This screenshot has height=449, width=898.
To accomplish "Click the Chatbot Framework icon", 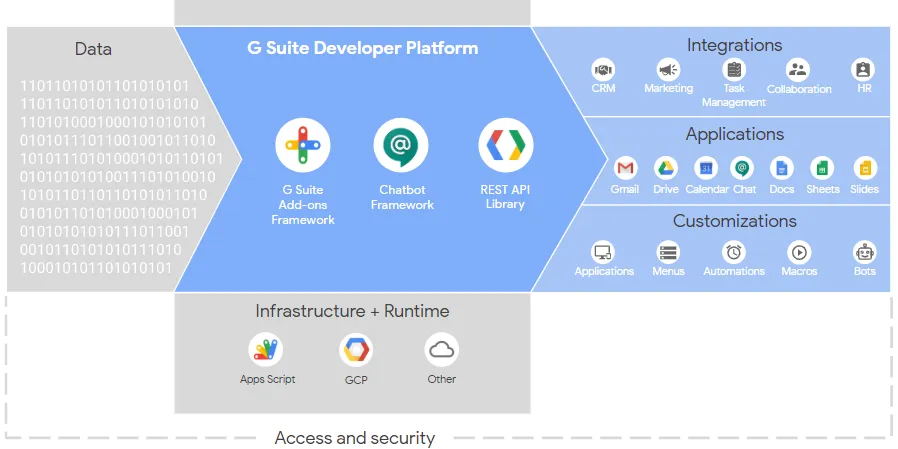I will 401,145.
